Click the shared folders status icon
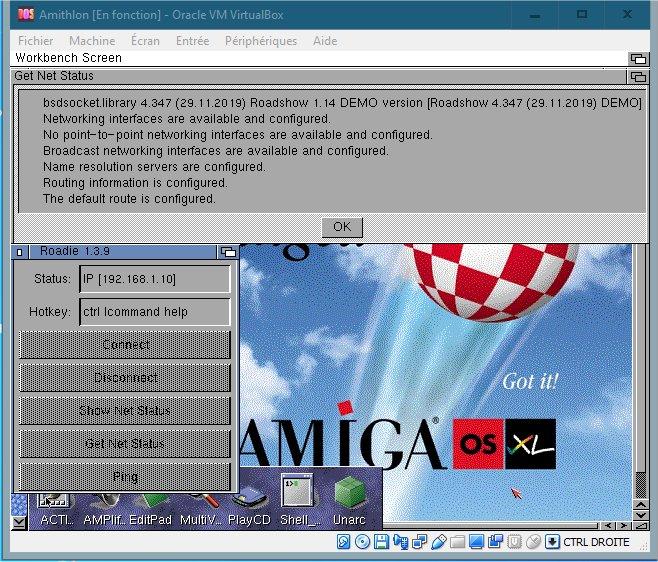The image size is (658, 562). tap(457, 542)
